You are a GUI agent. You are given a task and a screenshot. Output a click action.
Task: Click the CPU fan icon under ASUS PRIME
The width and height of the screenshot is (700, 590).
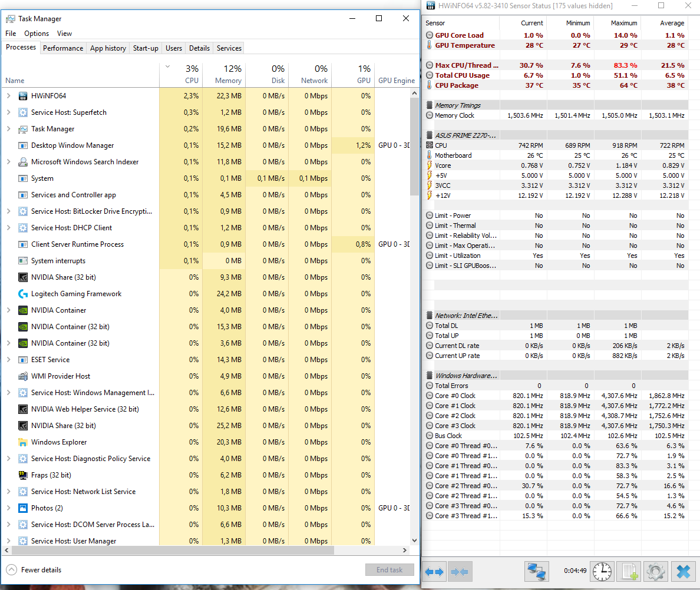coord(430,145)
